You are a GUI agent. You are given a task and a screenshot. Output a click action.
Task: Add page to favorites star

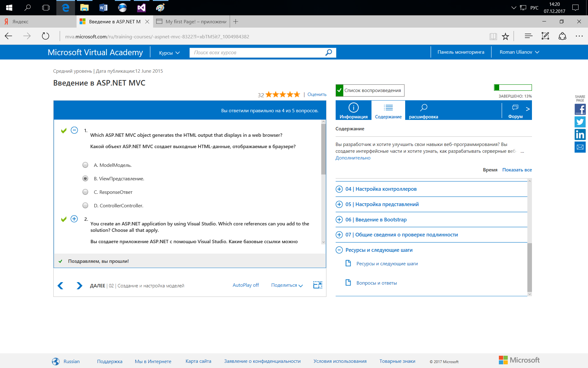[505, 36]
